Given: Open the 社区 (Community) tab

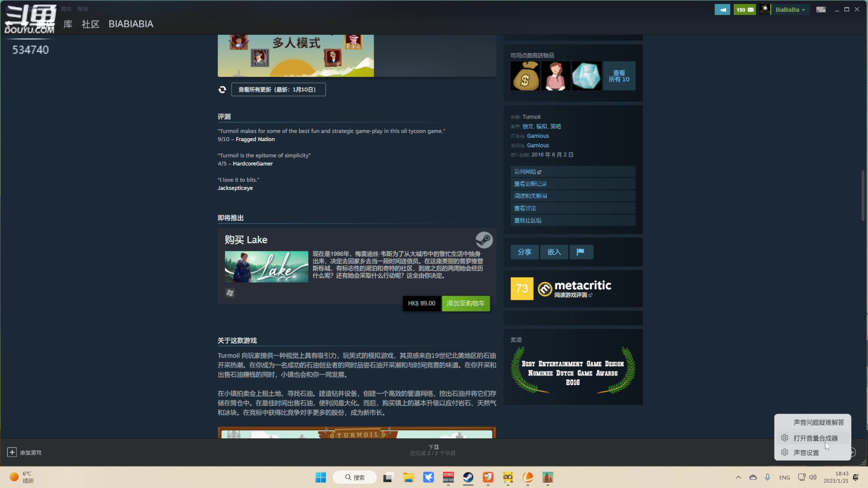Looking at the screenshot, I should click(x=90, y=24).
